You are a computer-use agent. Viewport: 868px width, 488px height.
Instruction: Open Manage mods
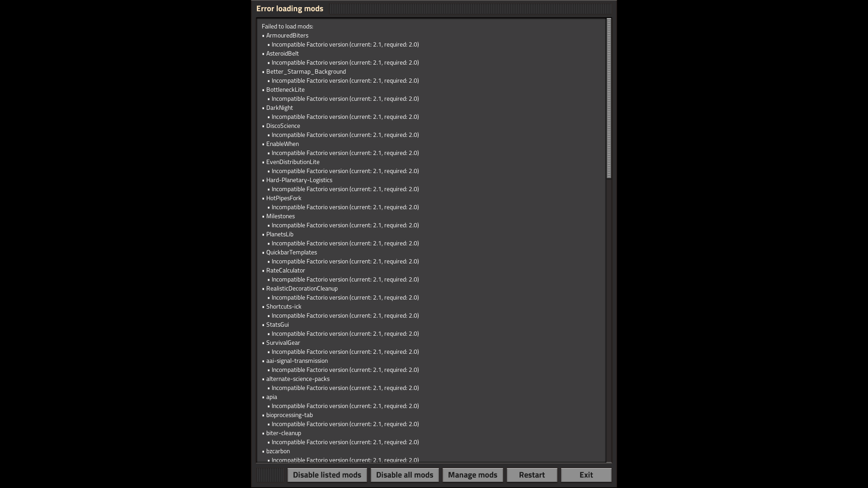472,475
